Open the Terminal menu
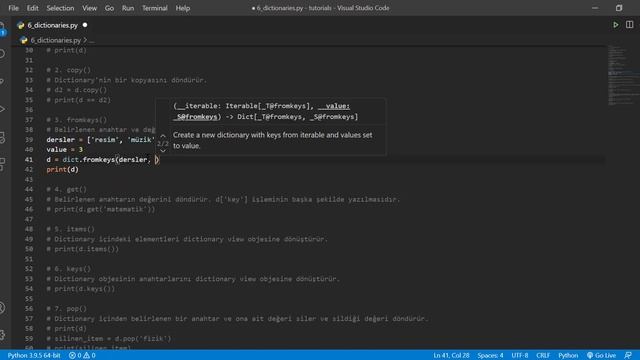This screenshot has height=360, width=640. point(155,8)
